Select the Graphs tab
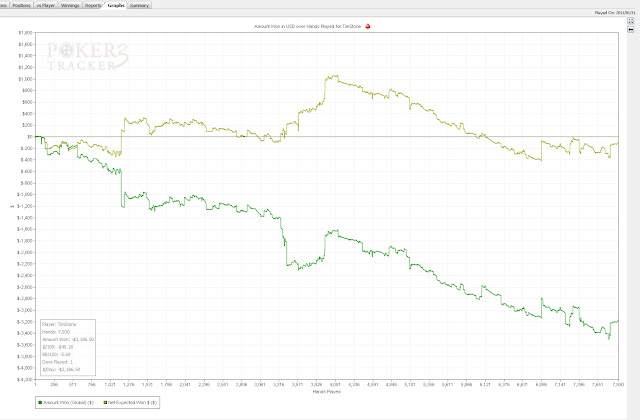The height and width of the screenshot is (420, 640). 116,5
